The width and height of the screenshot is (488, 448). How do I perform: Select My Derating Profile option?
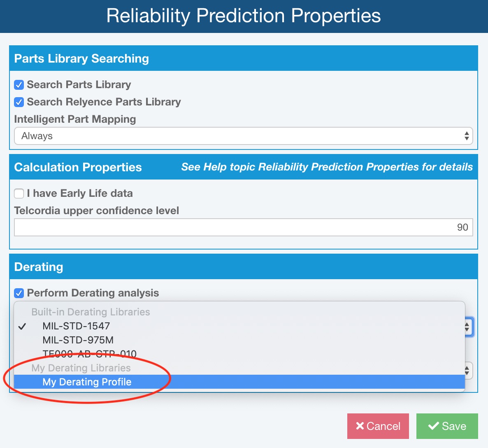click(87, 382)
